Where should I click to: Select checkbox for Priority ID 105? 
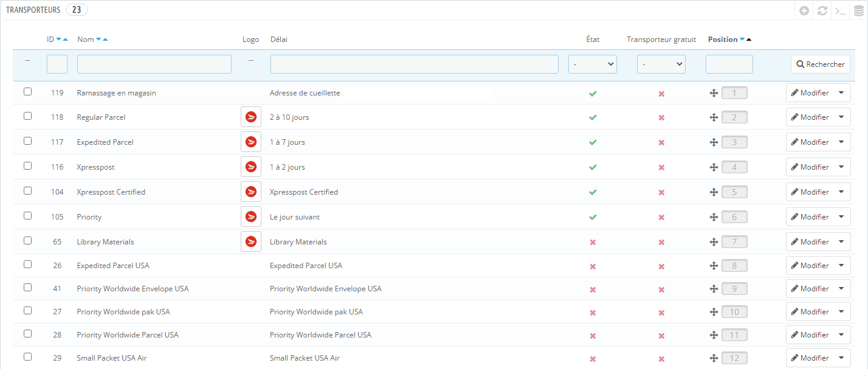[27, 215]
